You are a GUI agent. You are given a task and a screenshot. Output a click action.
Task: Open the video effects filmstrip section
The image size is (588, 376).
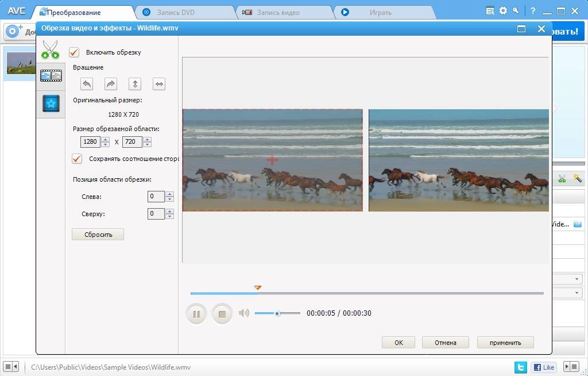click(51, 75)
